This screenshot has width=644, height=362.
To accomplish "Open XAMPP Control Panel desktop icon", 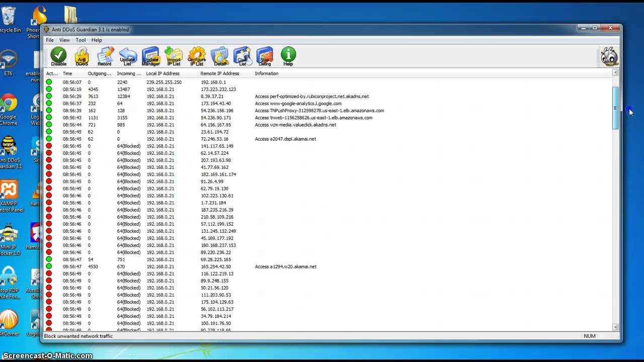I will [10, 196].
